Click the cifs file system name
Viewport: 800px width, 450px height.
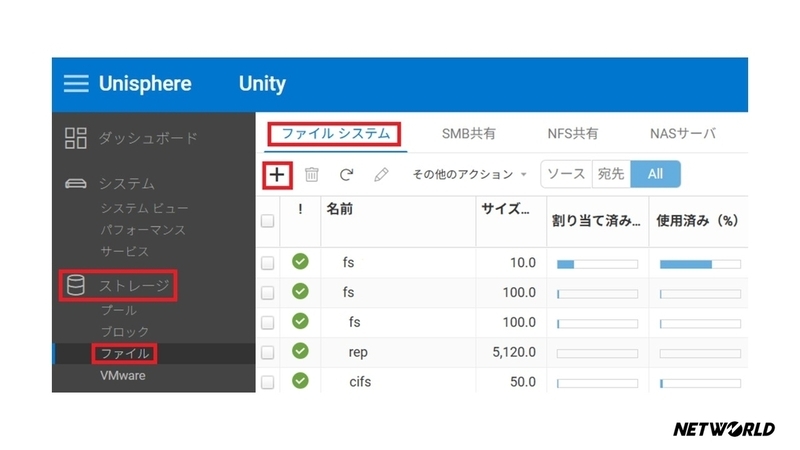coord(360,382)
